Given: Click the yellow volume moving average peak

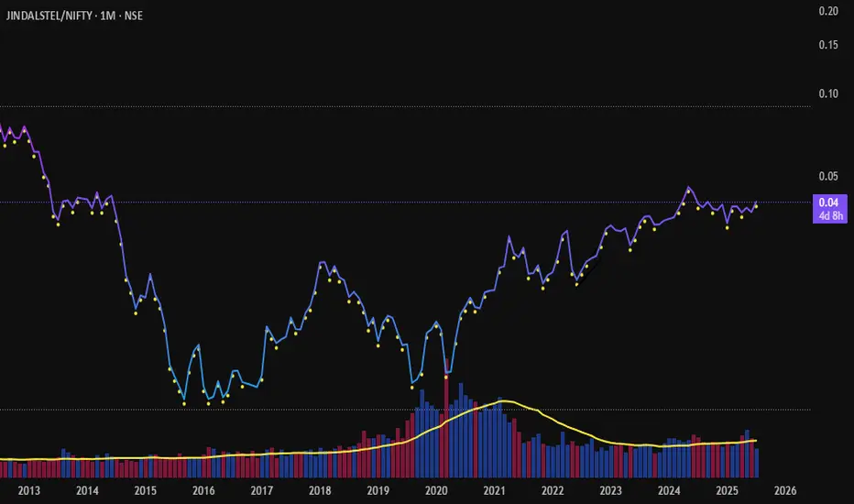Looking at the screenshot, I should [505, 401].
